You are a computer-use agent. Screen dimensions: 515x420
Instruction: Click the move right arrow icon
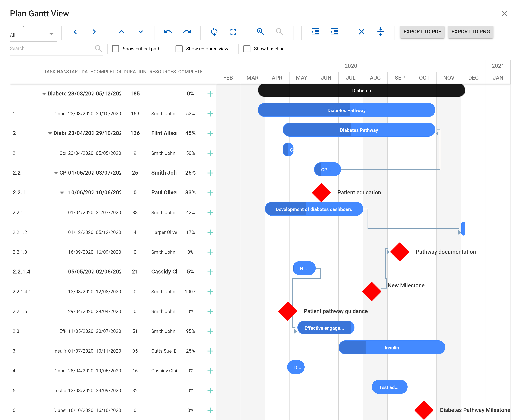tap(94, 32)
